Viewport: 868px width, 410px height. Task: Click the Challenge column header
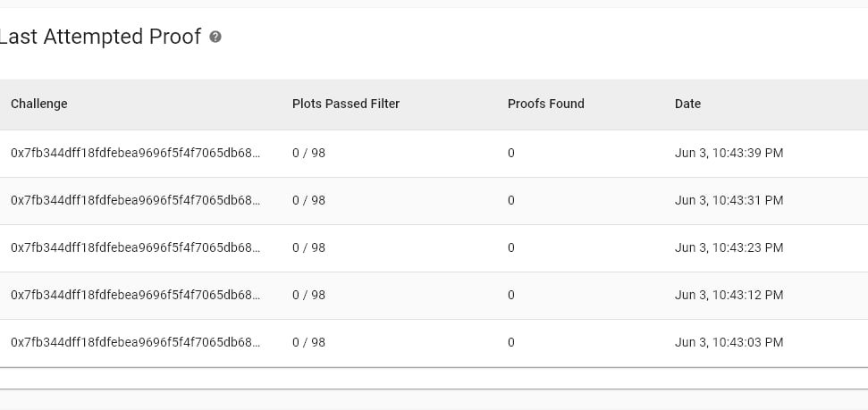(39, 104)
